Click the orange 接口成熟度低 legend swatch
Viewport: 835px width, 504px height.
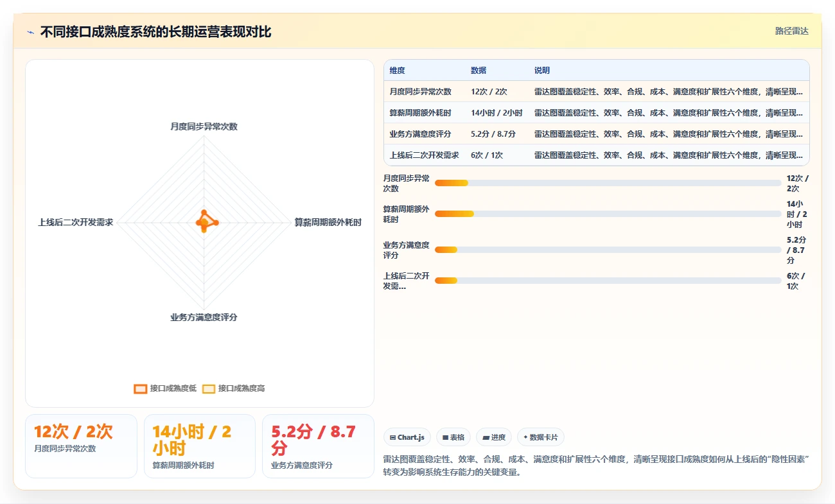click(141, 388)
